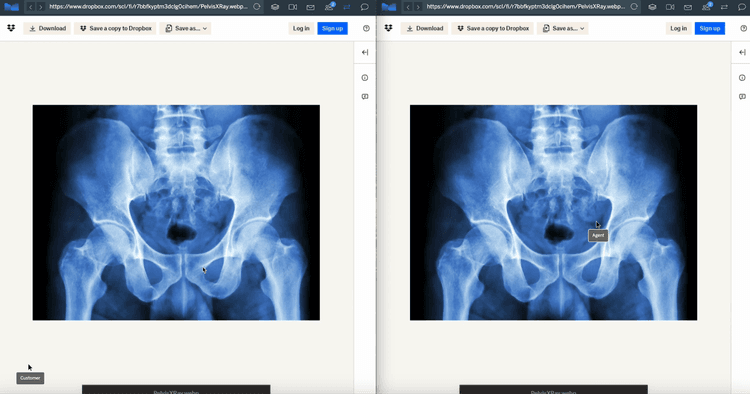Image resolution: width=750 pixels, height=394 pixels.
Task: Click video camera icon in left top bar
Action: (x=293, y=7)
